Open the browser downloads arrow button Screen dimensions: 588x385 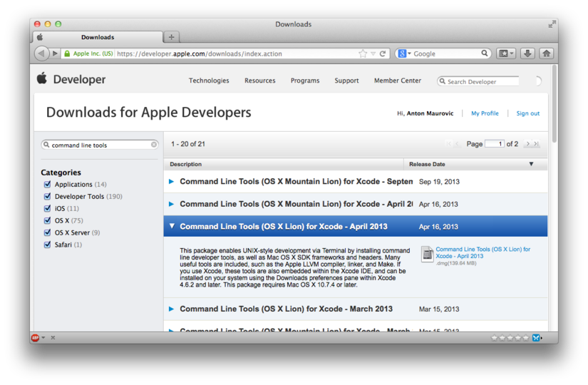click(527, 53)
